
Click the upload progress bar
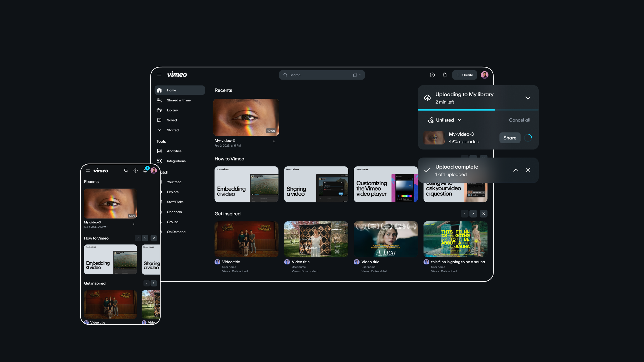pos(478,110)
